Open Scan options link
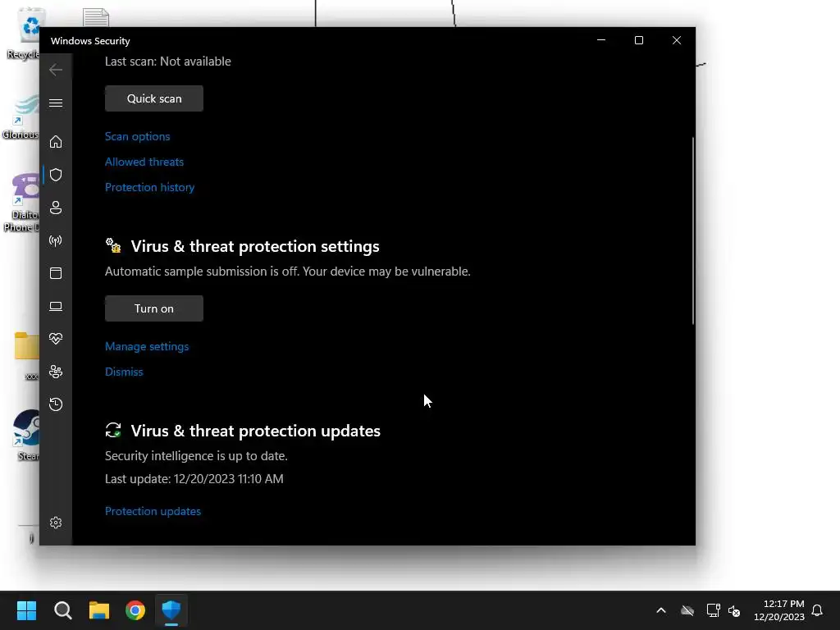The image size is (840, 630). [137, 137]
